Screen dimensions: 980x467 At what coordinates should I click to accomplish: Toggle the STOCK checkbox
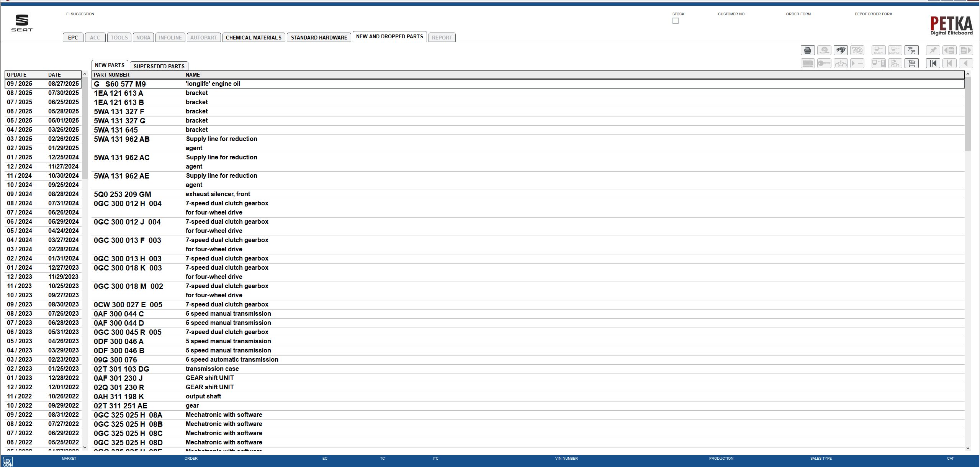pyautogui.click(x=675, y=21)
